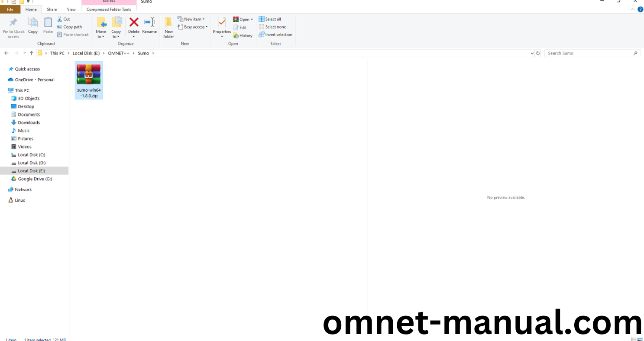The height and width of the screenshot is (341, 644).
Task: Click the Open button in ribbon
Action: tap(243, 19)
